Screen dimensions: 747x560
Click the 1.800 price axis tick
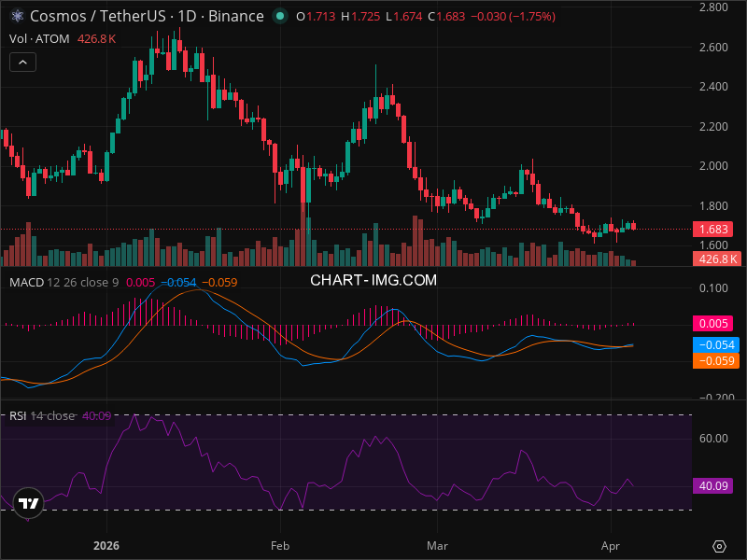tap(713, 206)
